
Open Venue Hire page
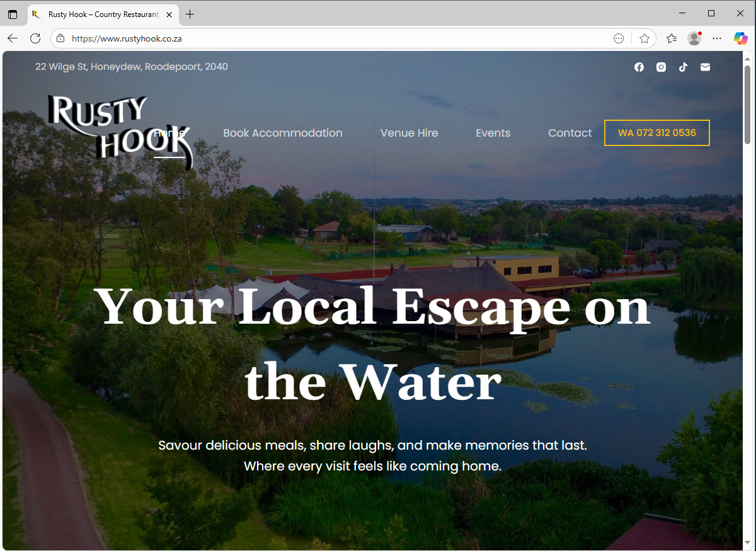[x=409, y=133]
